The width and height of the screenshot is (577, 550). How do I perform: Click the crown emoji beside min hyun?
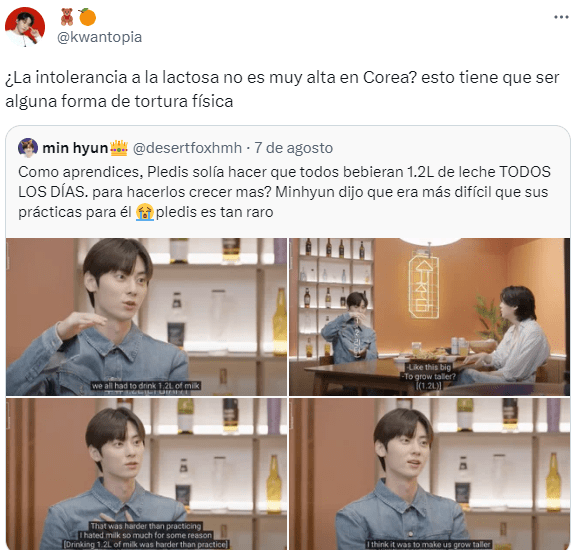pyautogui.click(x=119, y=148)
